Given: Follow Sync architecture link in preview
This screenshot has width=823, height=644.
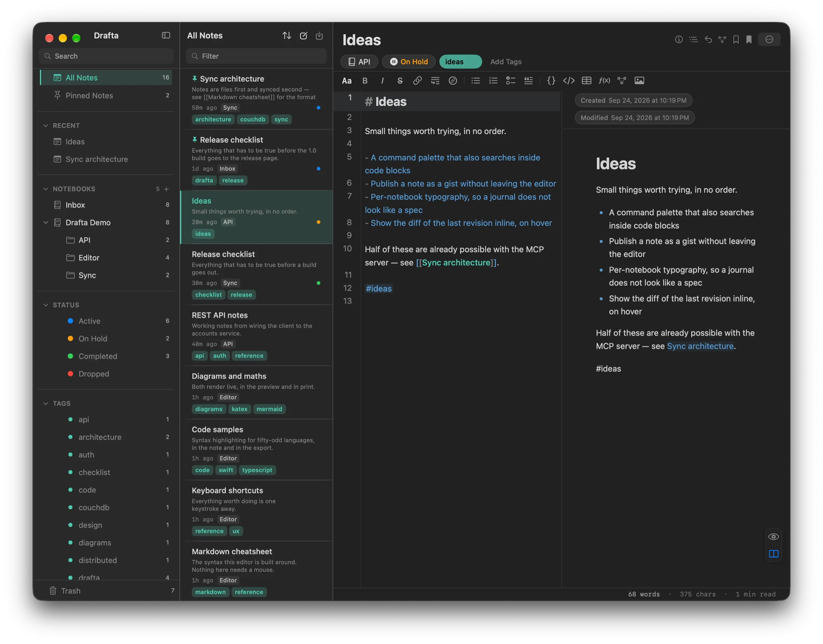Looking at the screenshot, I should click(700, 346).
